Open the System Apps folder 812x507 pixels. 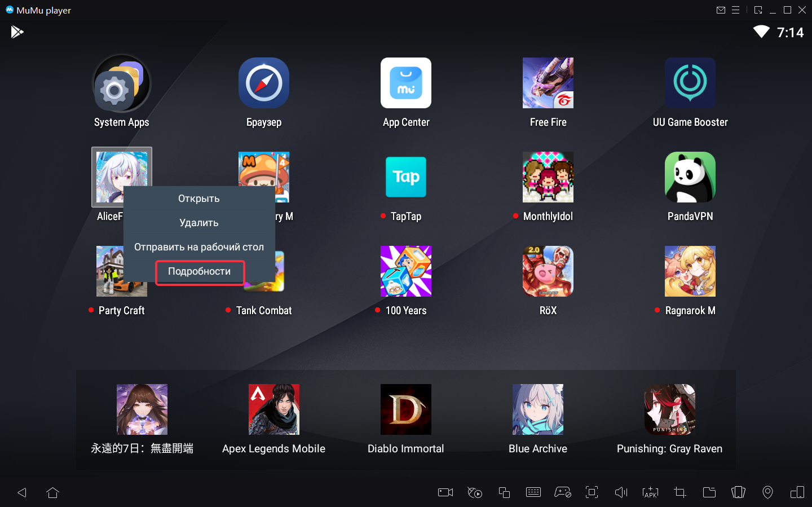pos(121,83)
